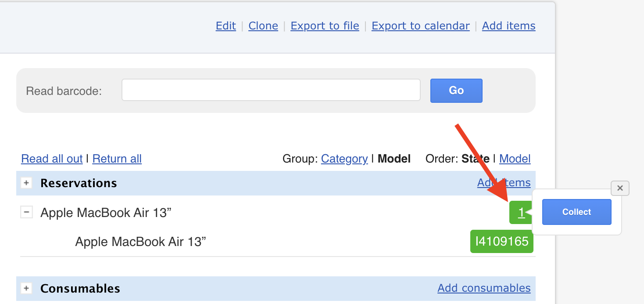Click Add consumables link

pos(484,288)
